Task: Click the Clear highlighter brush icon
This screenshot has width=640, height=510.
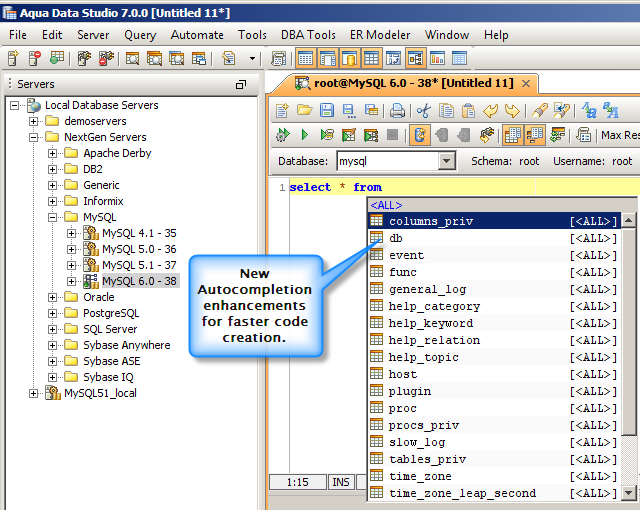Action: (x=540, y=110)
